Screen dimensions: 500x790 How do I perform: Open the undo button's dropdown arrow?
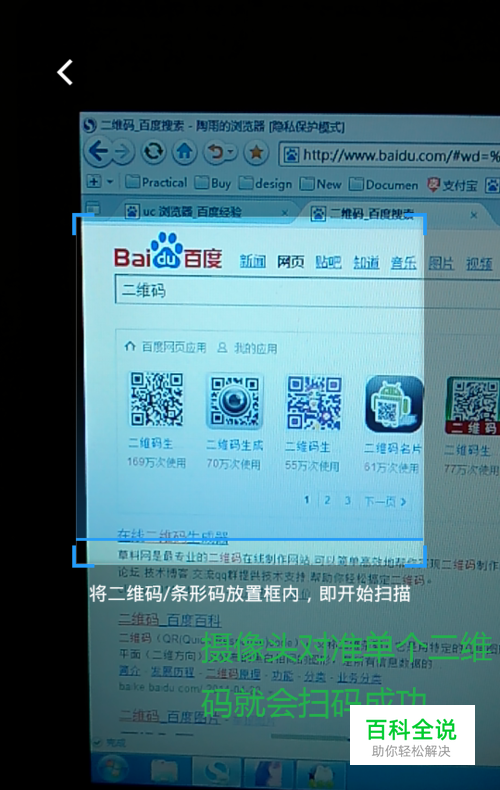[x=230, y=152]
